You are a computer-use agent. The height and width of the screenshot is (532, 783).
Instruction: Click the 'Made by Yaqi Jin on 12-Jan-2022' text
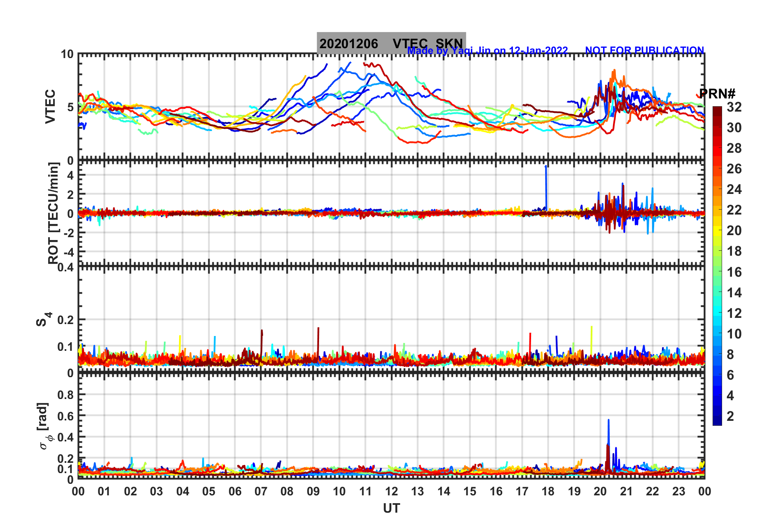tap(487, 51)
